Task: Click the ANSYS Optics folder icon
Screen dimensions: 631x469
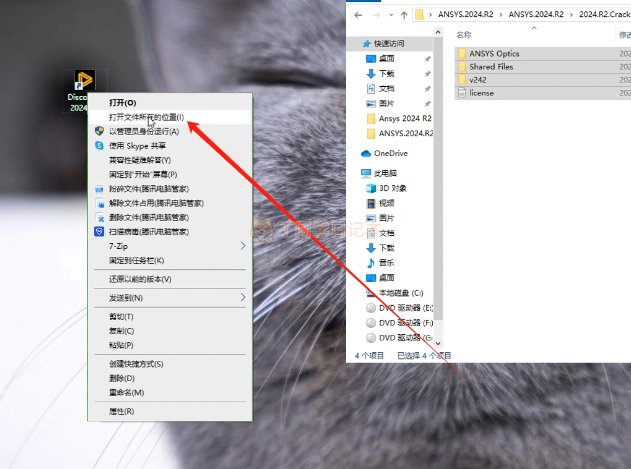Action: pyautogui.click(x=462, y=54)
